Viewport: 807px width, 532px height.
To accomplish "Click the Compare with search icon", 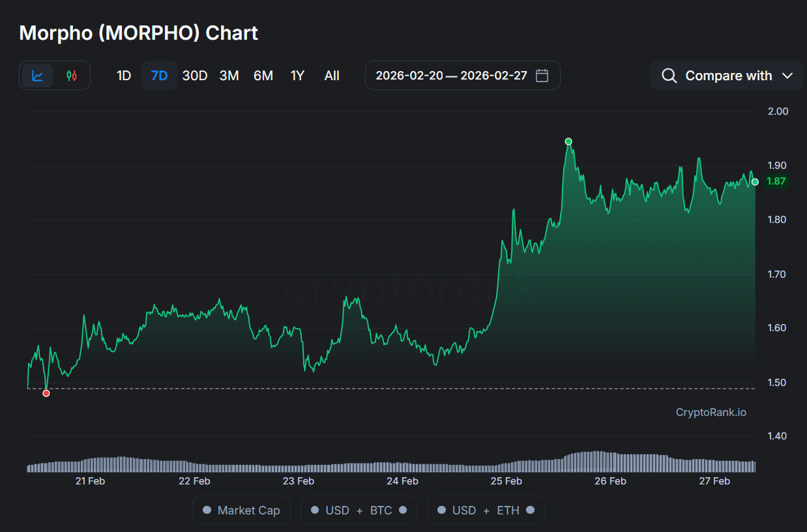I will tap(669, 76).
